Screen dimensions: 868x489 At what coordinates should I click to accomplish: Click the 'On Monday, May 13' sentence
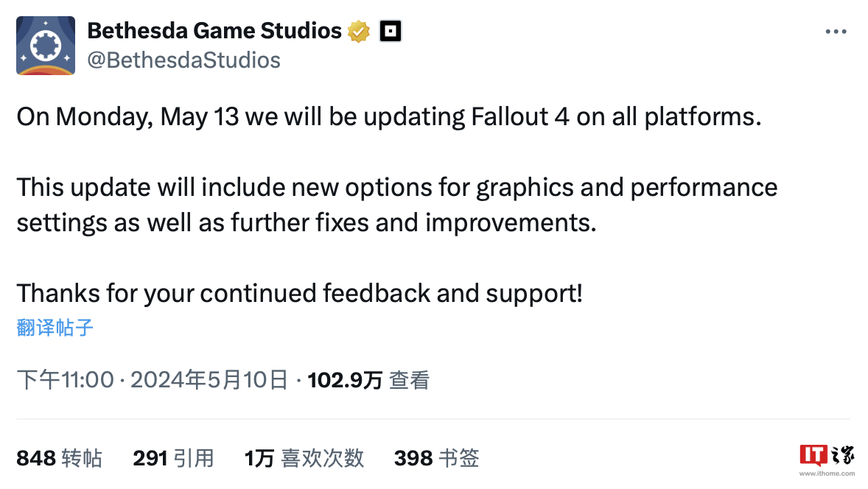(x=389, y=117)
